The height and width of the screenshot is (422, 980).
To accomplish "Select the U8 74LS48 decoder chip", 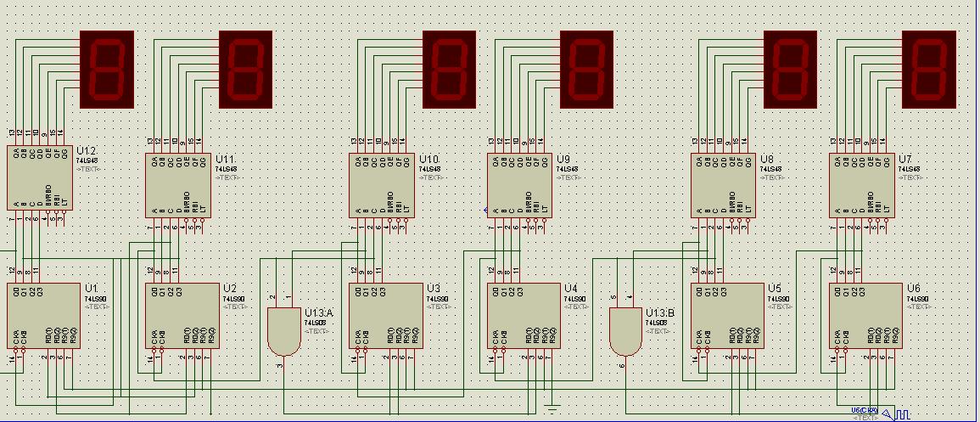I will tap(724, 186).
